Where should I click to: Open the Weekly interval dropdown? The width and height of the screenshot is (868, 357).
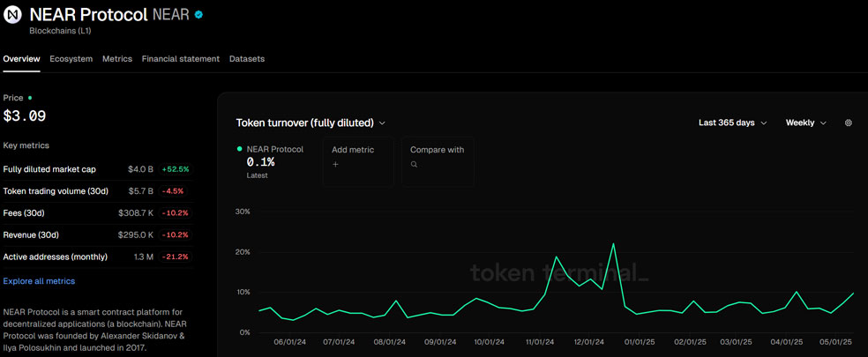tap(806, 123)
